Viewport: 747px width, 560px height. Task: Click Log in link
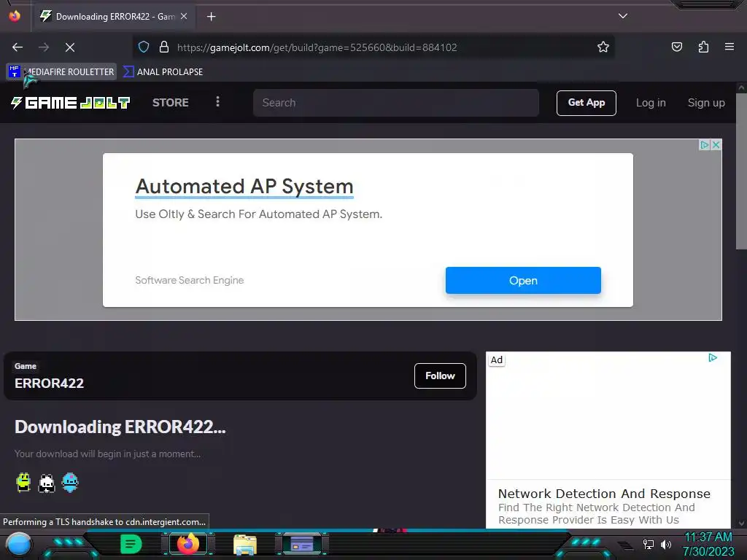[x=651, y=102]
